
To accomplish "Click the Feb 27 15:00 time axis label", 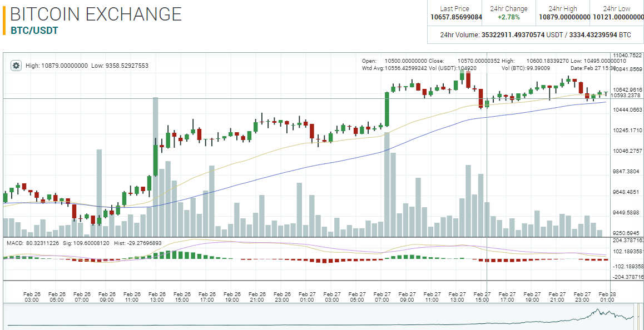I will (482, 297).
